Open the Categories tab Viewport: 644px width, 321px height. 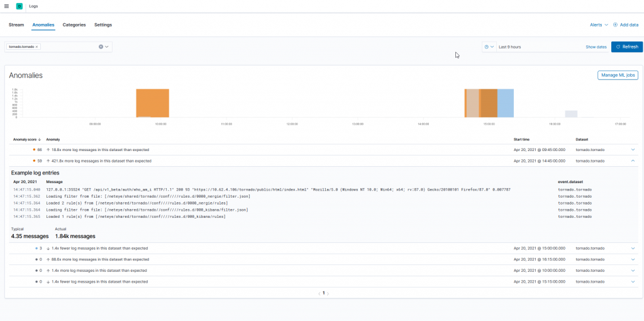[x=74, y=25]
